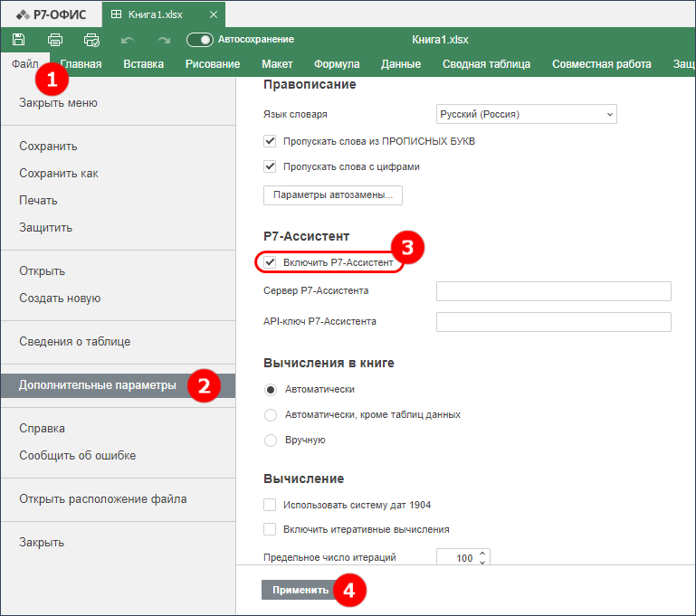Click the Redo arrow icon
Screen dimensions: 696x616
pos(164,40)
